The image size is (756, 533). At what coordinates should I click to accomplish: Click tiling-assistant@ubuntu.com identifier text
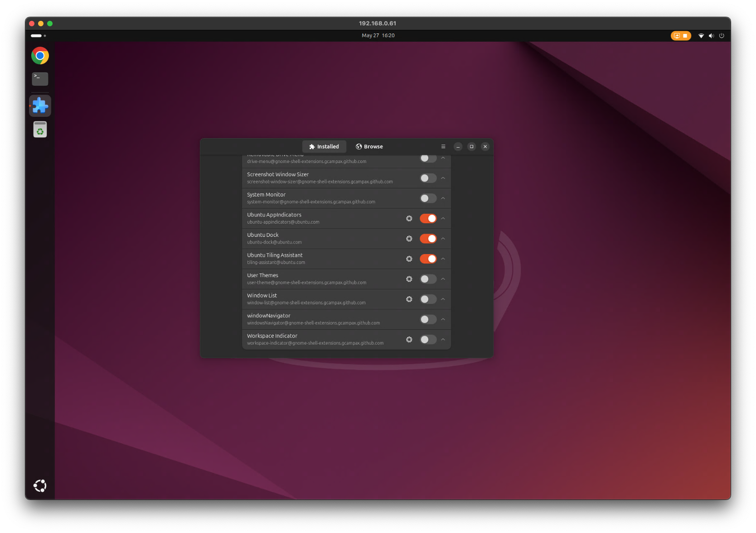(276, 263)
